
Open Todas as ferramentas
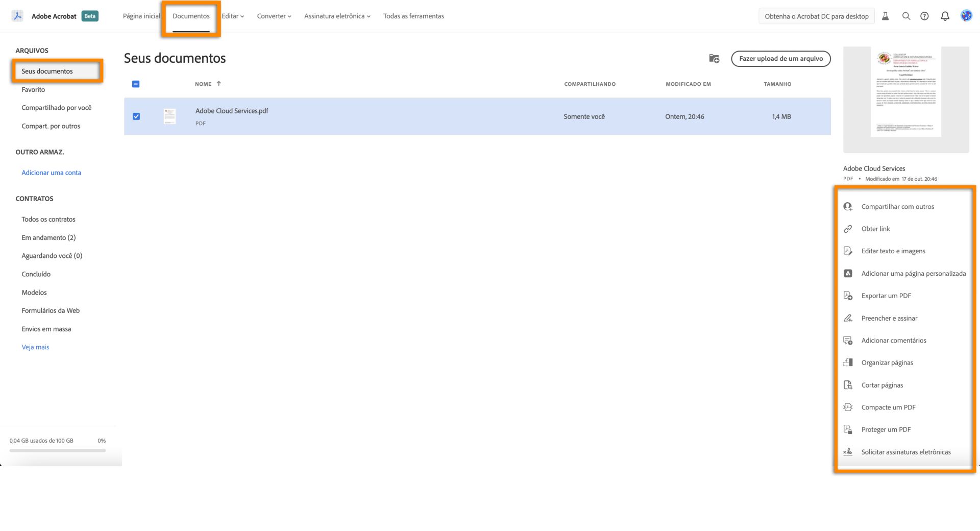413,16
